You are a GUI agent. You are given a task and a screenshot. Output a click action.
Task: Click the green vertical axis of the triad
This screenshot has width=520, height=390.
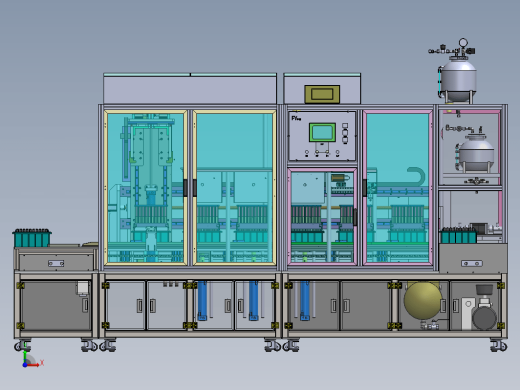tap(25, 357)
